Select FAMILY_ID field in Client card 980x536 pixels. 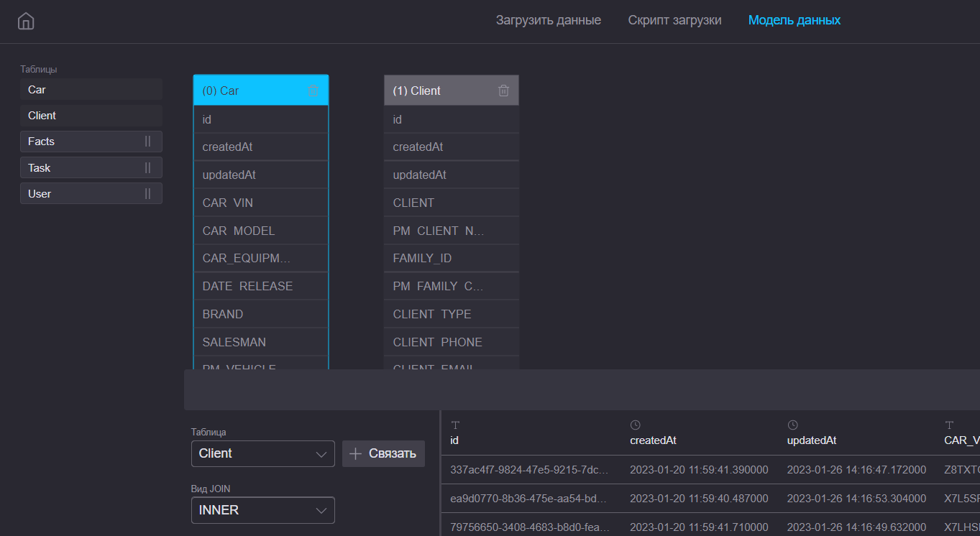452,258
